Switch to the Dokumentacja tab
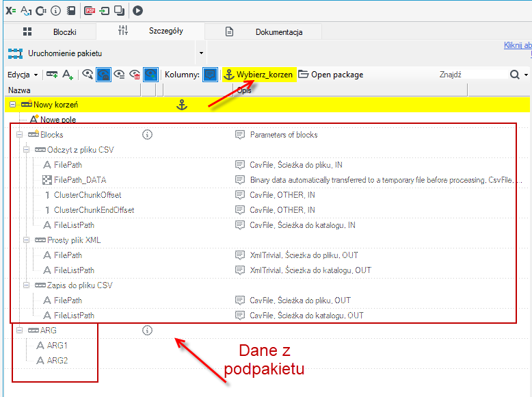 264,32
